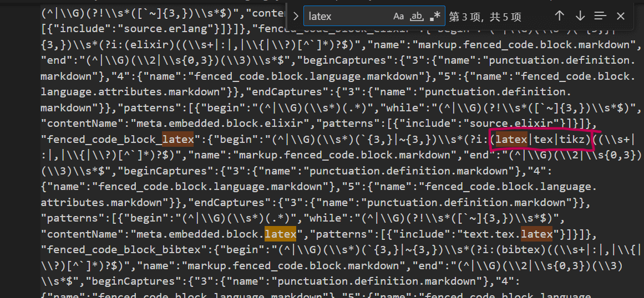Click the word 'tikz' in the regex
The height and width of the screenshot is (298, 644).
[x=571, y=140]
